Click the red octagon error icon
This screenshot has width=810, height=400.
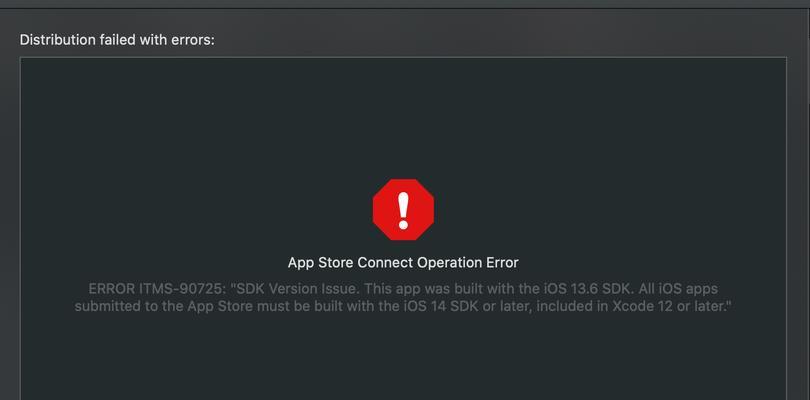point(403,209)
